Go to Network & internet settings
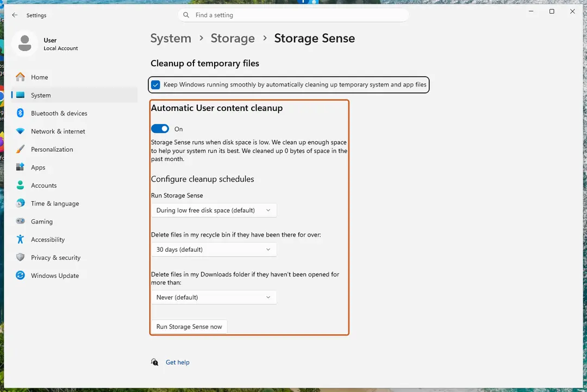587x392 pixels. 74,132
